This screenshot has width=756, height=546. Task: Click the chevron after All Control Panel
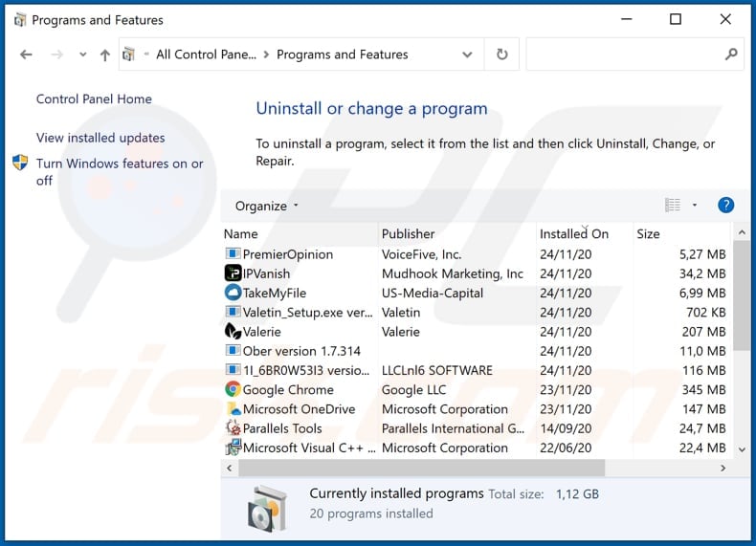266,55
